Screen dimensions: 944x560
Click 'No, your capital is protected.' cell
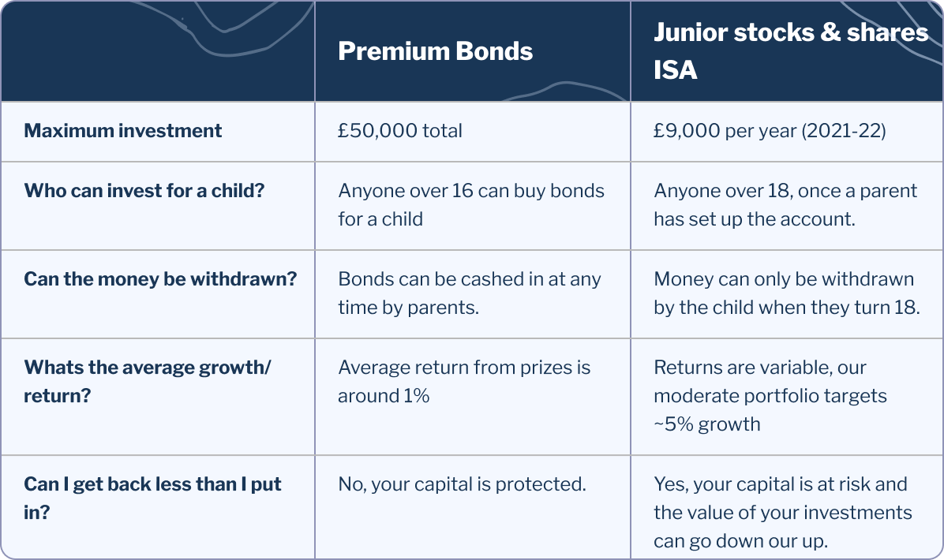click(463, 484)
